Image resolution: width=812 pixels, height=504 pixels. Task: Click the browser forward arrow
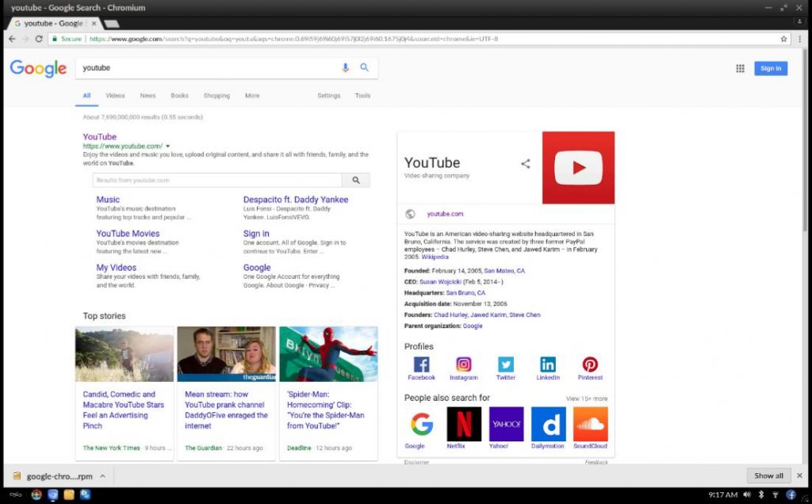coord(25,39)
